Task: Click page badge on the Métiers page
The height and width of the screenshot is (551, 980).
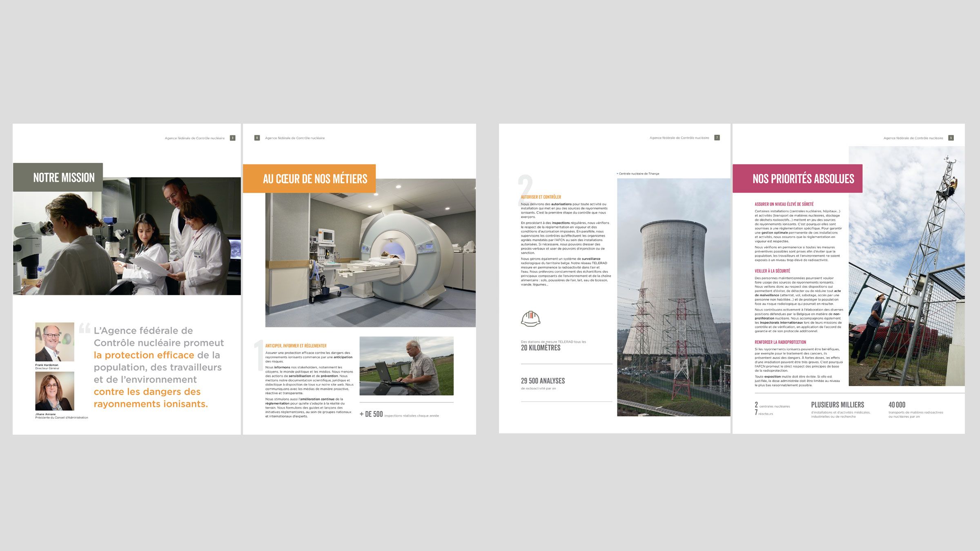Action: (x=257, y=138)
